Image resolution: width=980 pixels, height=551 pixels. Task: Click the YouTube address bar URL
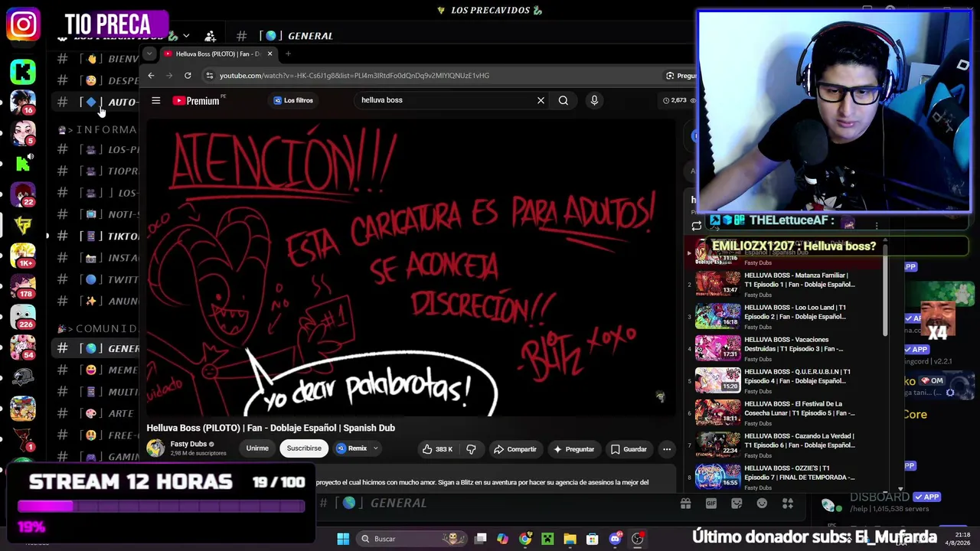354,75
